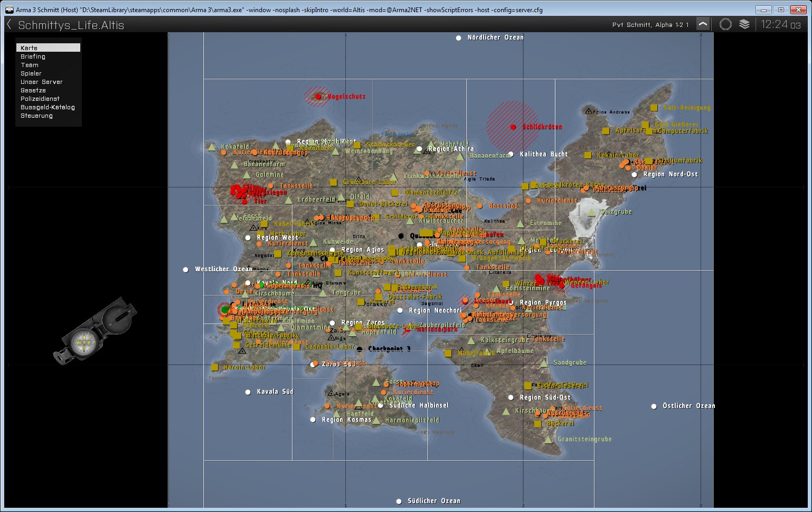
Task: Click the compass on the left
Action: 95,331
